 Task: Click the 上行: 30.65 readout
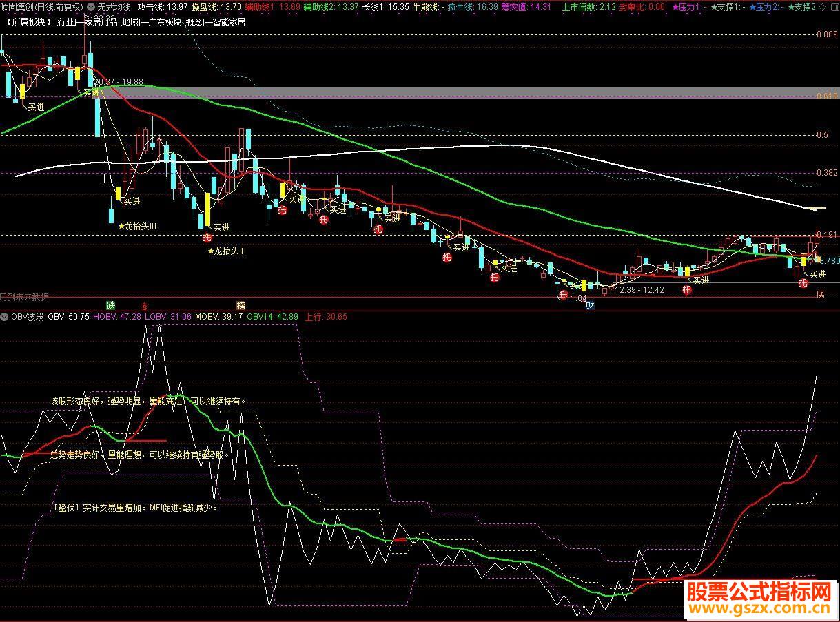[x=326, y=317]
